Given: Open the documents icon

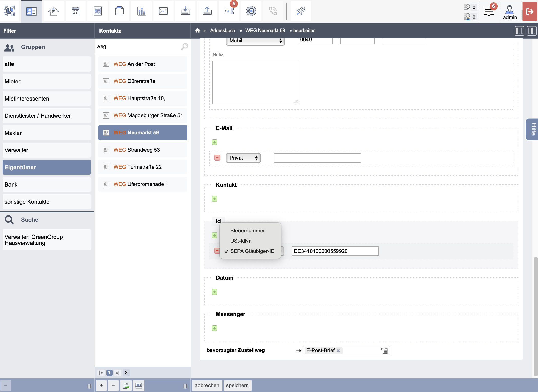Looking at the screenshot, I should pyautogui.click(x=119, y=11).
